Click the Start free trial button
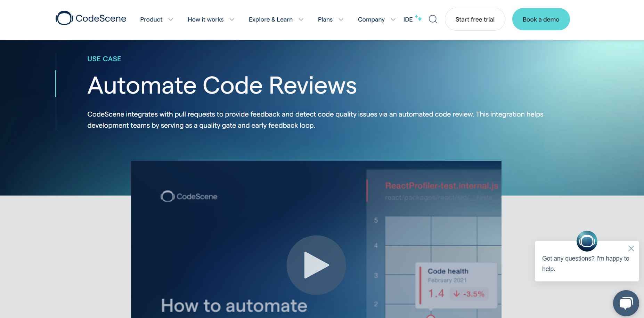The height and width of the screenshot is (318, 644). tap(475, 19)
